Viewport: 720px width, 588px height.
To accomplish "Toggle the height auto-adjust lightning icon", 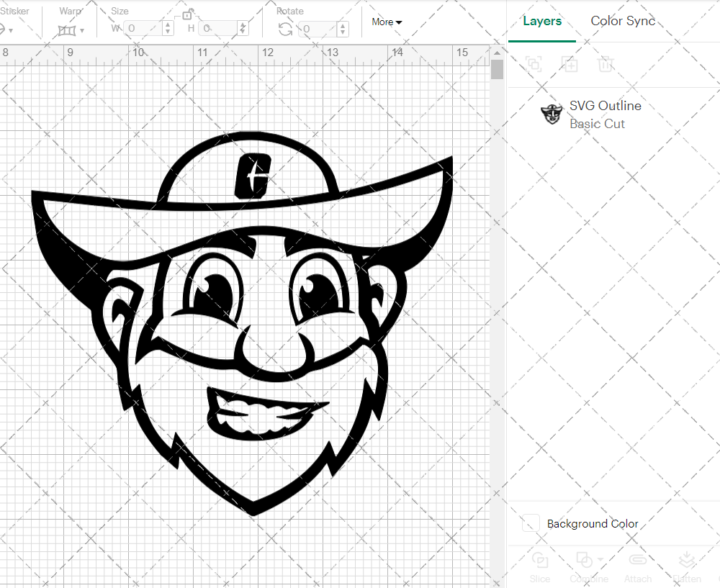I will (243, 30).
